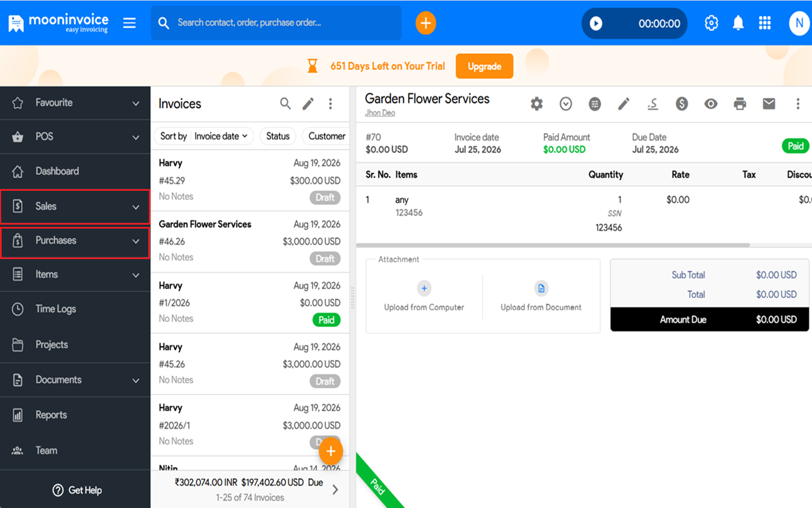The height and width of the screenshot is (508, 812).
Task: Expand the Favourite sidebar section
Action: tap(76, 103)
